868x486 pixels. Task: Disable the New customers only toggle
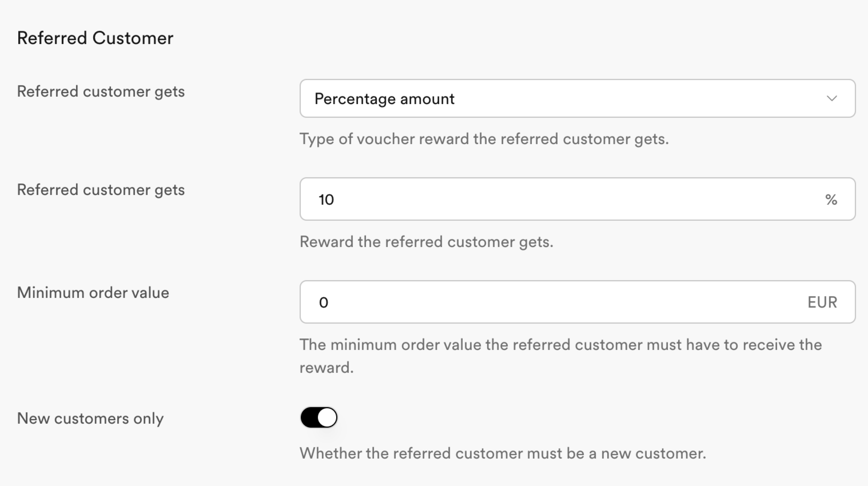click(319, 417)
